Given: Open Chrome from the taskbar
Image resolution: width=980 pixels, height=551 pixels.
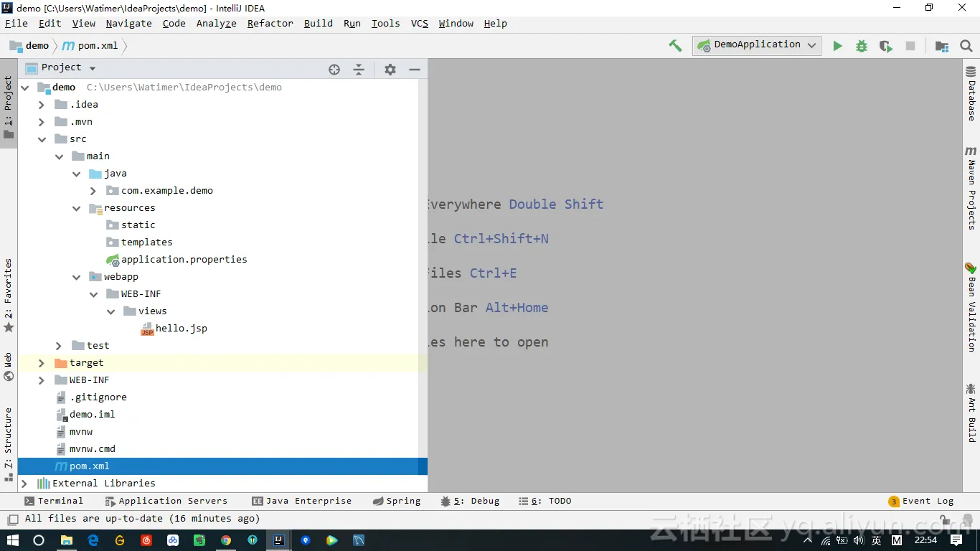Looking at the screenshot, I should [x=225, y=540].
